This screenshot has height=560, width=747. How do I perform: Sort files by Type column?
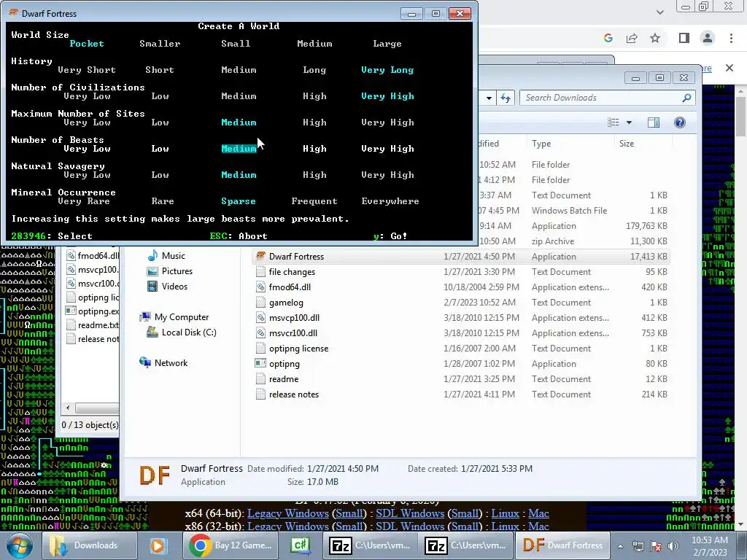[570, 144]
